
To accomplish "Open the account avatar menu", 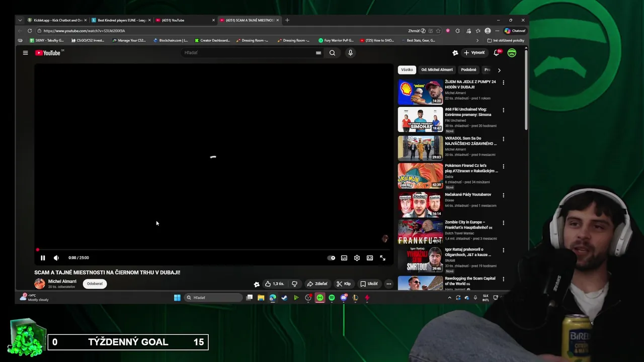I will pos(512,53).
